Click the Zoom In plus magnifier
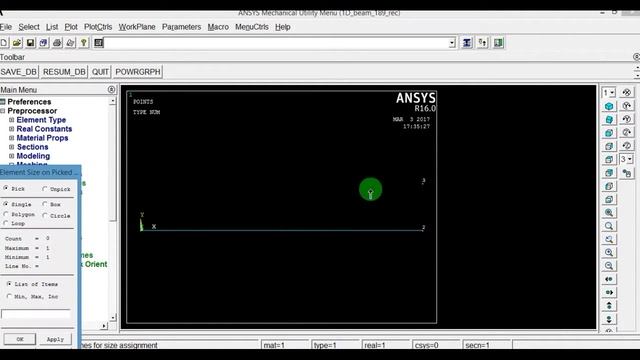Screen dimensions: 640x360 (609, 253)
